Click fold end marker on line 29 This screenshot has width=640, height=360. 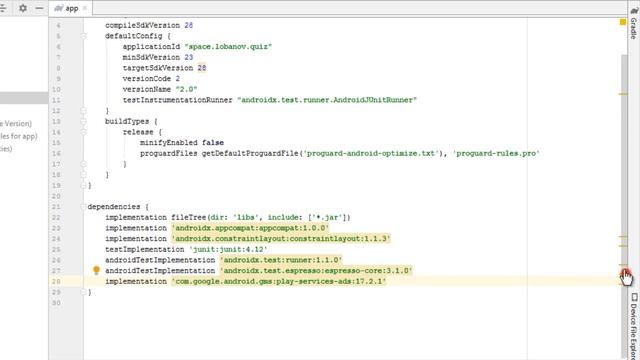pos(83,292)
